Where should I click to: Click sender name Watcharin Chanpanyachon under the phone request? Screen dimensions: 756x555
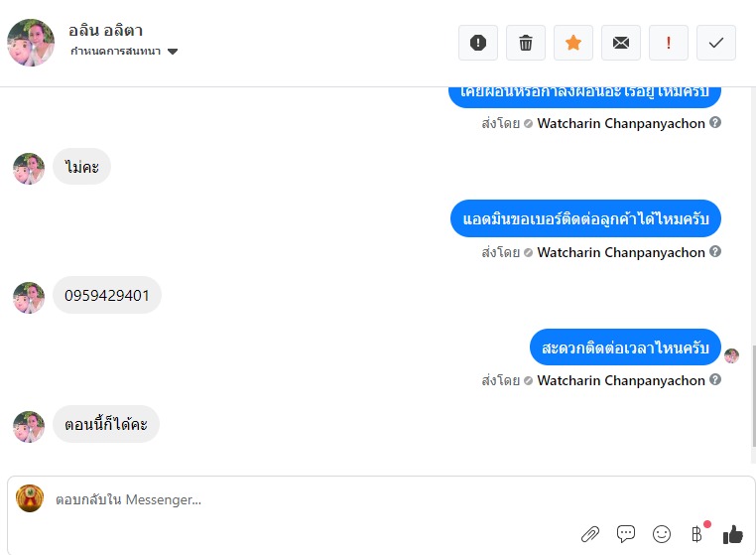(621, 252)
